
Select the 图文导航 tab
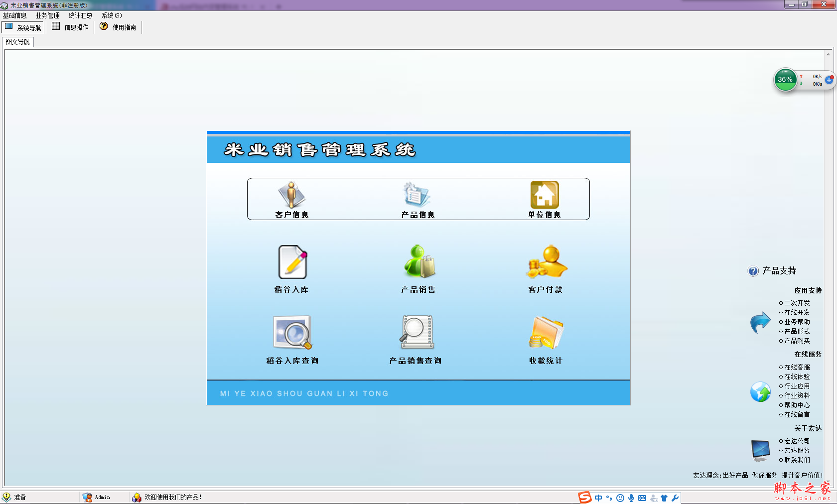click(18, 42)
